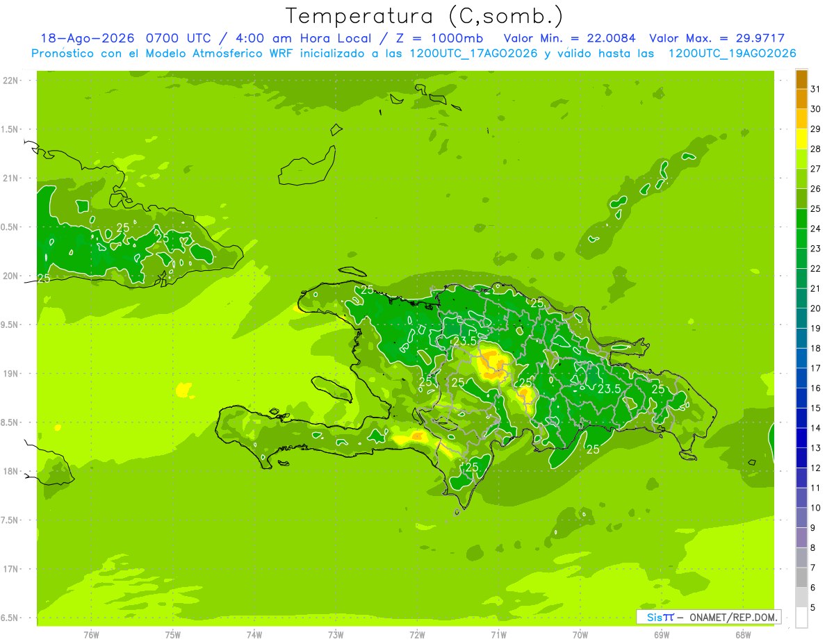The width and height of the screenshot is (834, 644).
Task: Click the "Valor Min. = 22.0084" value
Action: [570, 39]
